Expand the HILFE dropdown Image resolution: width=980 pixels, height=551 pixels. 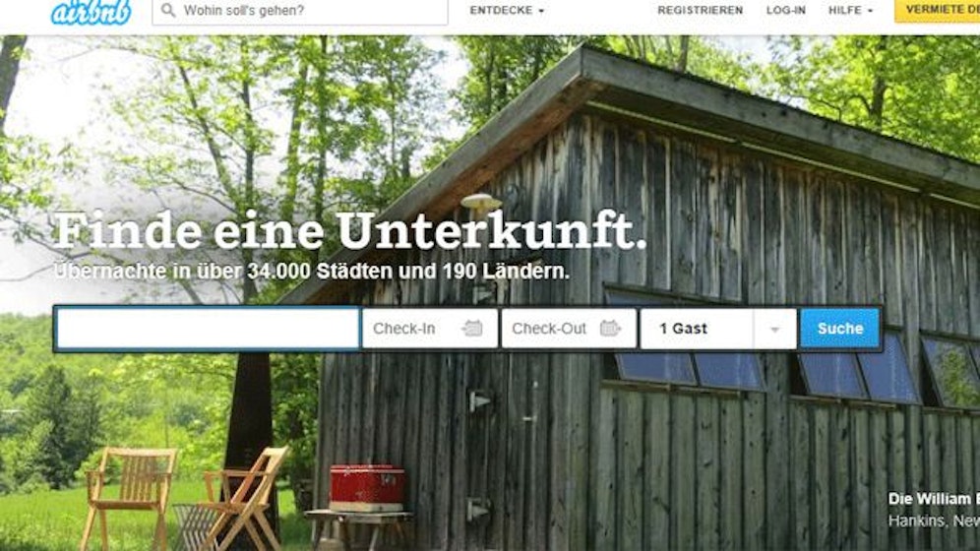851,11
